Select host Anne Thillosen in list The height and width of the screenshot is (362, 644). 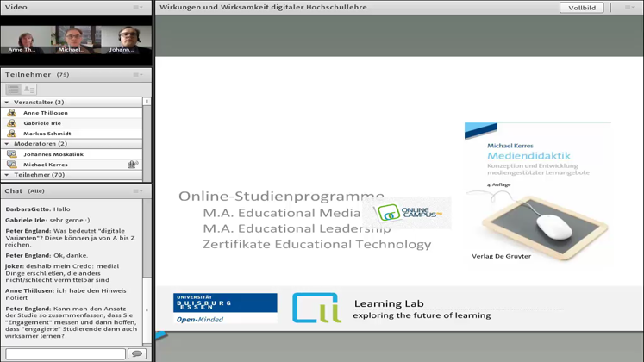pyautogui.click(x=46, y=113)
